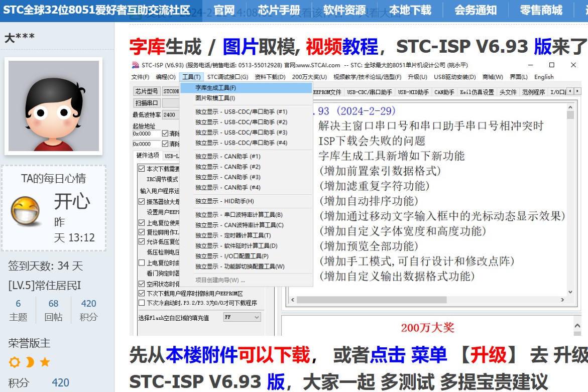This screenshot has height=392, width=588.
Task: Toggle the 复位脚用作I/O checkbox
Action: click(142, 232)
